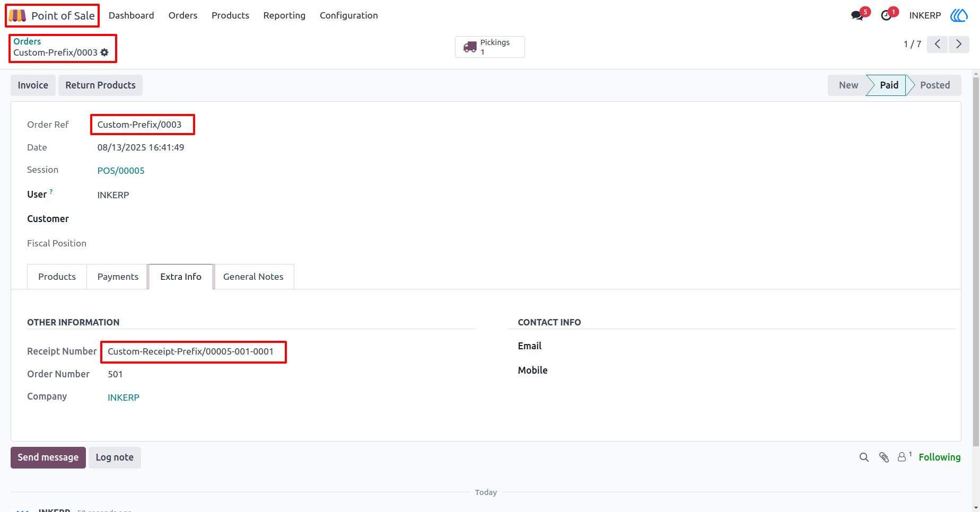Image resolution: width=980 pixels, height=512 pixels.
Task: Show followers person icon
Action: point(902,457)
